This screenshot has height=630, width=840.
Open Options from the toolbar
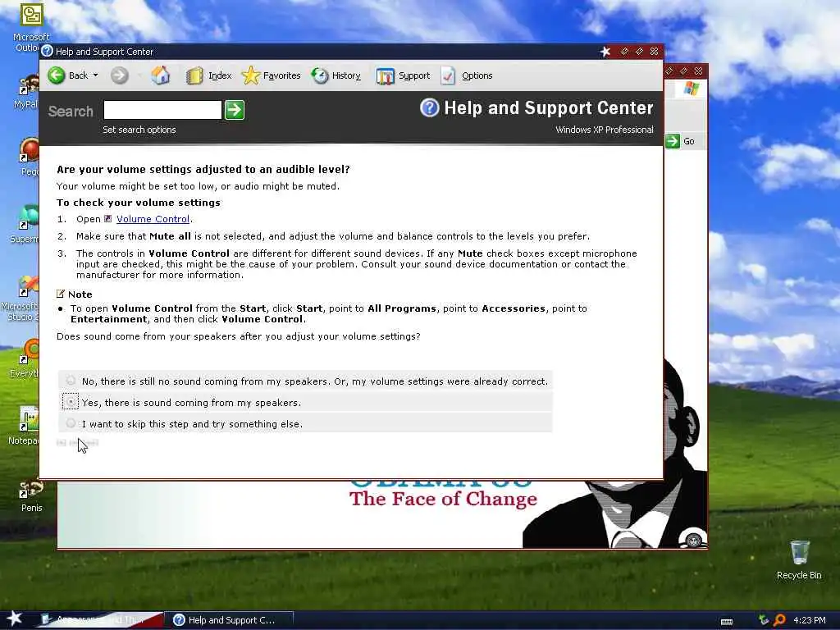pyautogui.click(x=467, y=75)
